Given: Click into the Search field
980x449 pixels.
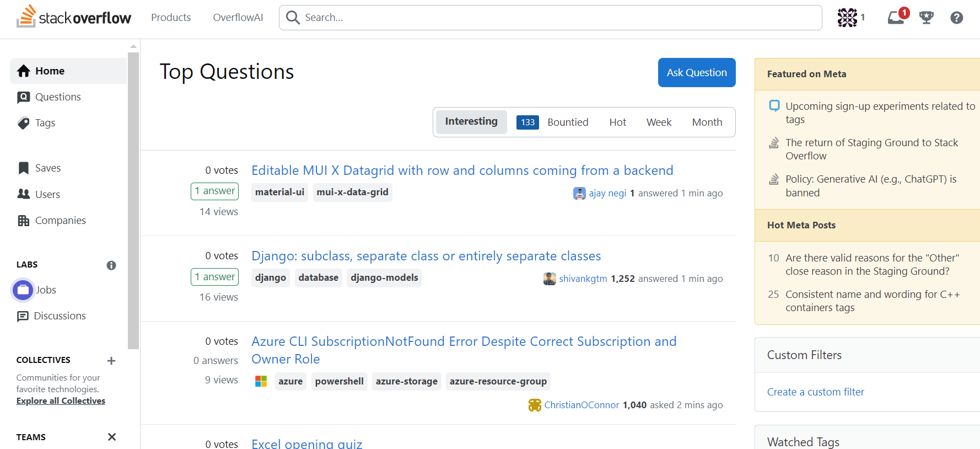Looking at the screenshot, I should pos(551,18).
